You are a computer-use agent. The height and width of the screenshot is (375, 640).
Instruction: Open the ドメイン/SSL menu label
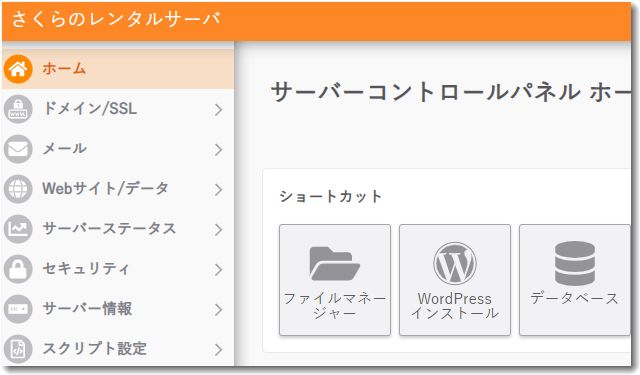(90, 109)
